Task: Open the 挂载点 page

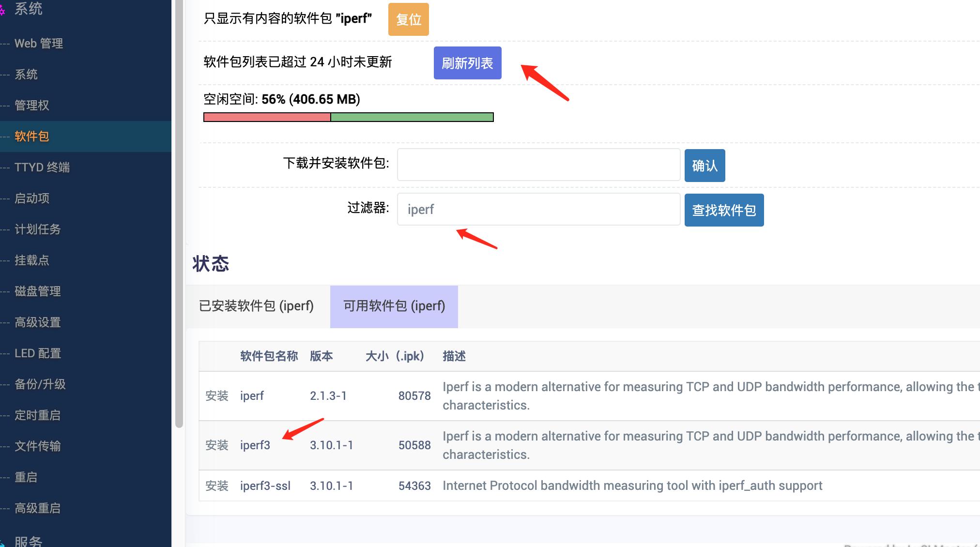Action: pyautogui.click(x=32, y=260)
